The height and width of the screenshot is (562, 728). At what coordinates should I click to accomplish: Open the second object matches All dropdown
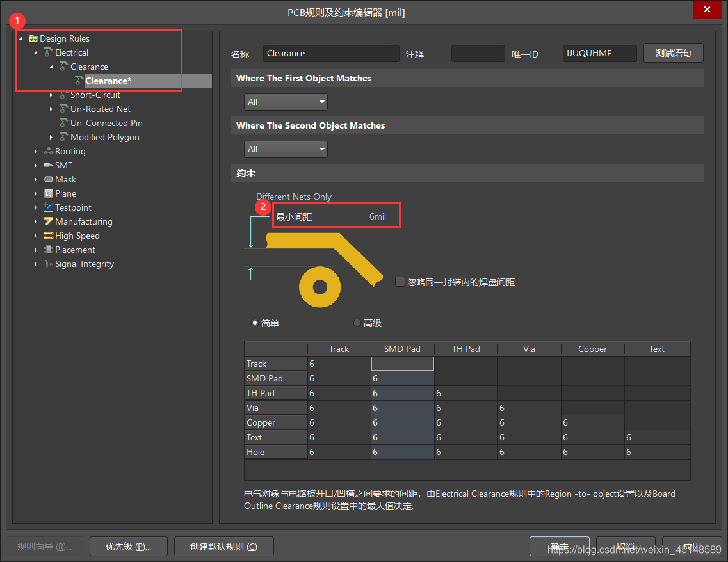point(286,149)
